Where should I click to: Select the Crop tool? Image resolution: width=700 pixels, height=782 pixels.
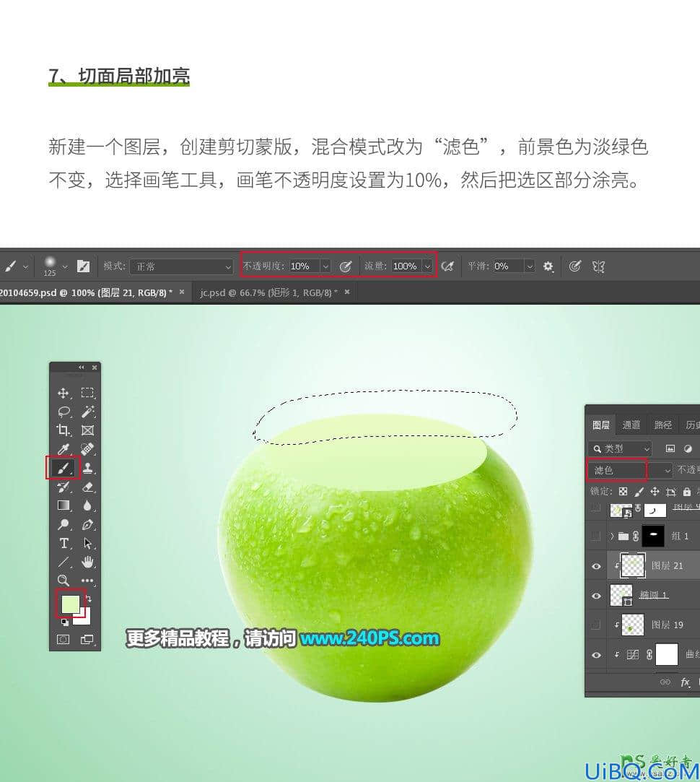(63, 430)
